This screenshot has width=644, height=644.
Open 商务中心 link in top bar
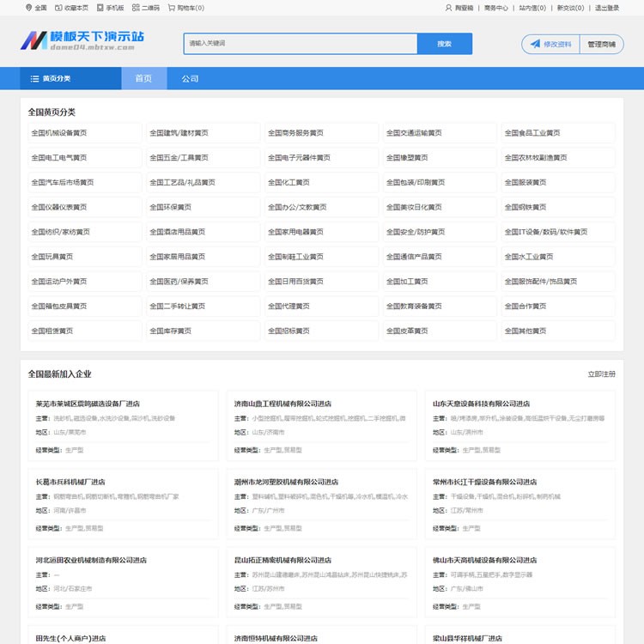[495, 8]
